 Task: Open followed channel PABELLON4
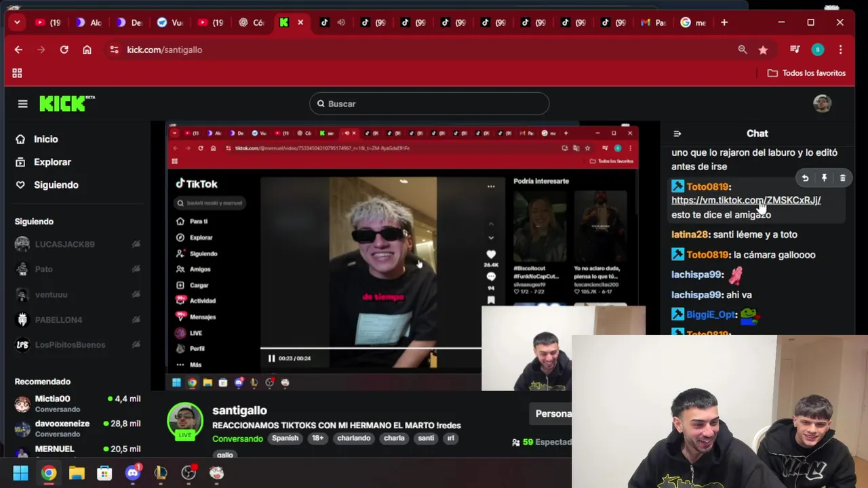77,319
